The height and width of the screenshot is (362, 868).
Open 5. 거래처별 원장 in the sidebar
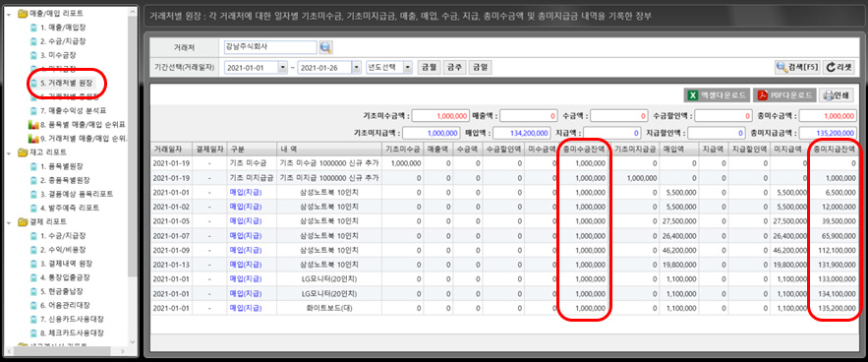tap(66, 83)
